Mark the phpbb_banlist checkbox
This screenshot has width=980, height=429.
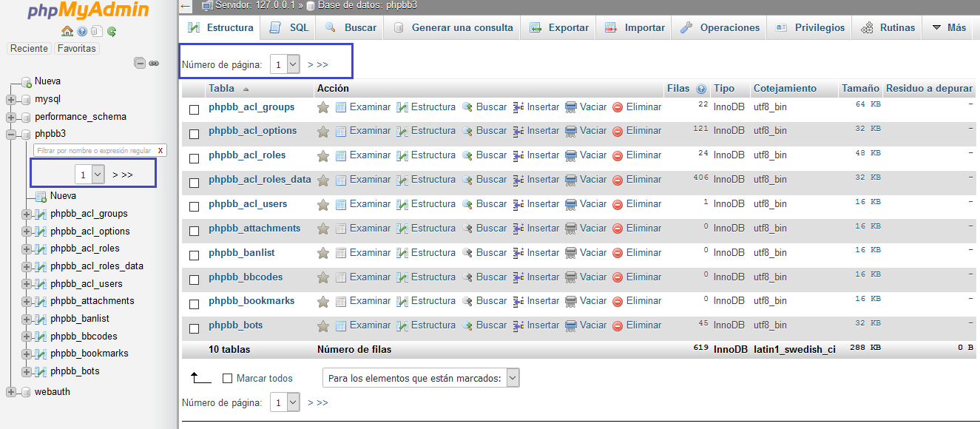pos(195,255)
